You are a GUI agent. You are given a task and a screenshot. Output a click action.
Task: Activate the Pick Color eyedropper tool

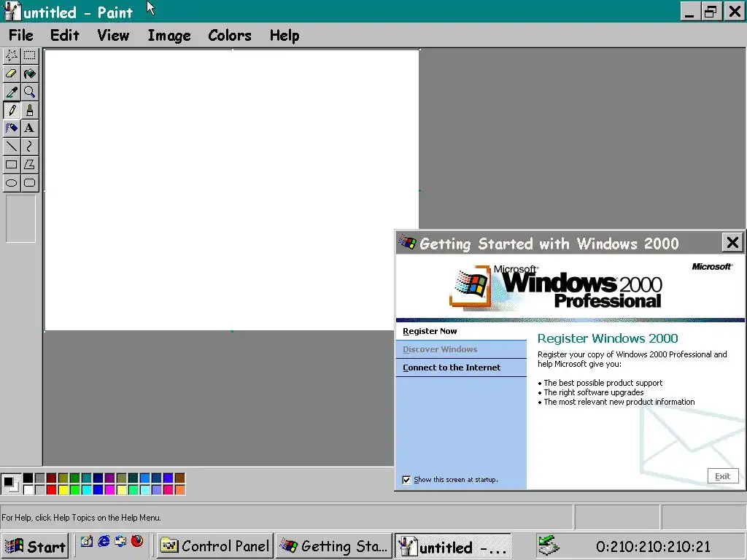12,92
